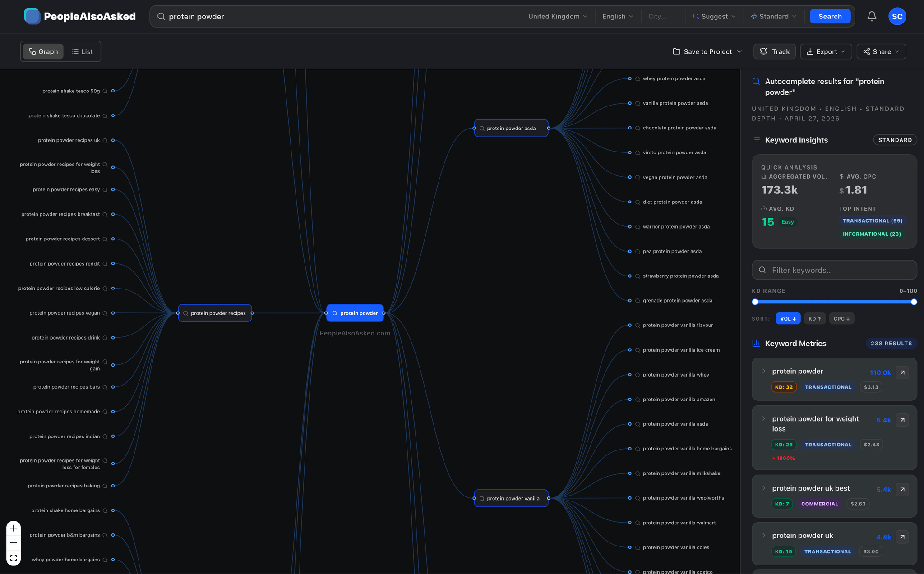Adjust KD range right slider handle
Image resolution: width=924 pixels, height=574 pixels.
tap(914, 302)
